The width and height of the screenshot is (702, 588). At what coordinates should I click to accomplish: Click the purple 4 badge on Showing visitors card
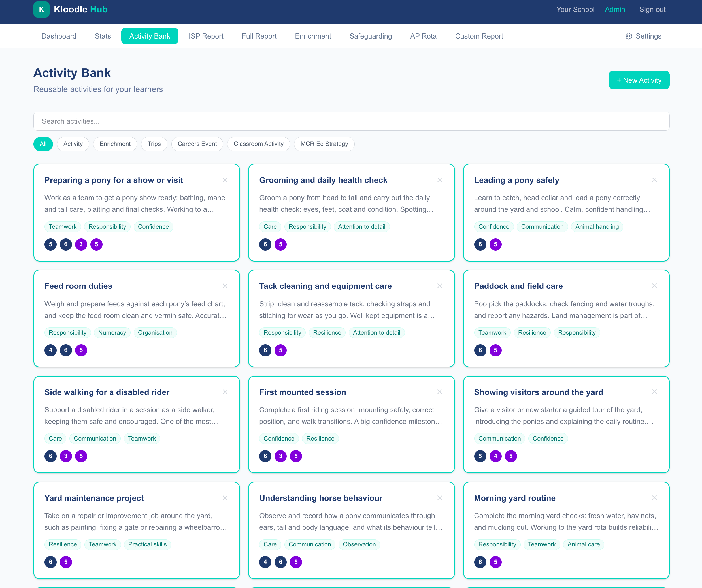click(495, 456)
